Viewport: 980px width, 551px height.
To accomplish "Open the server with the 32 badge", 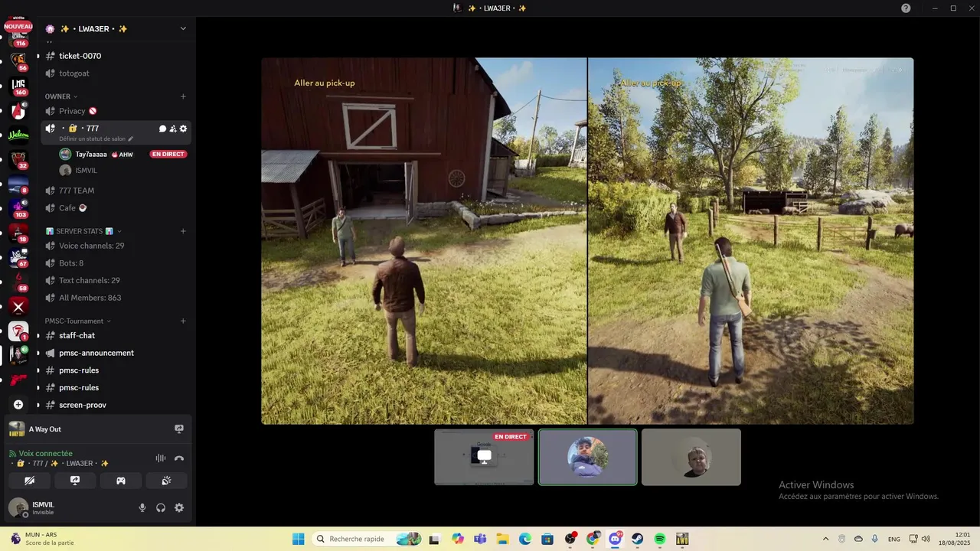I will click(x=18, y=159).
